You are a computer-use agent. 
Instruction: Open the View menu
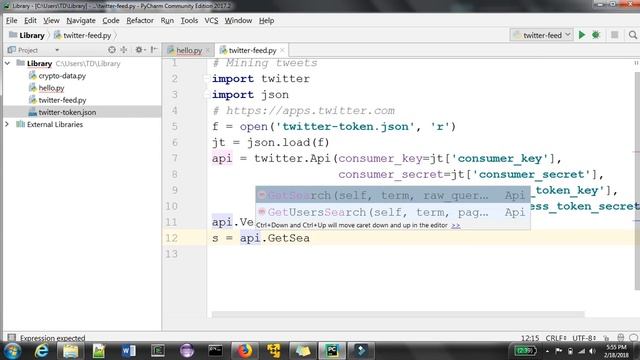point(51,20)
